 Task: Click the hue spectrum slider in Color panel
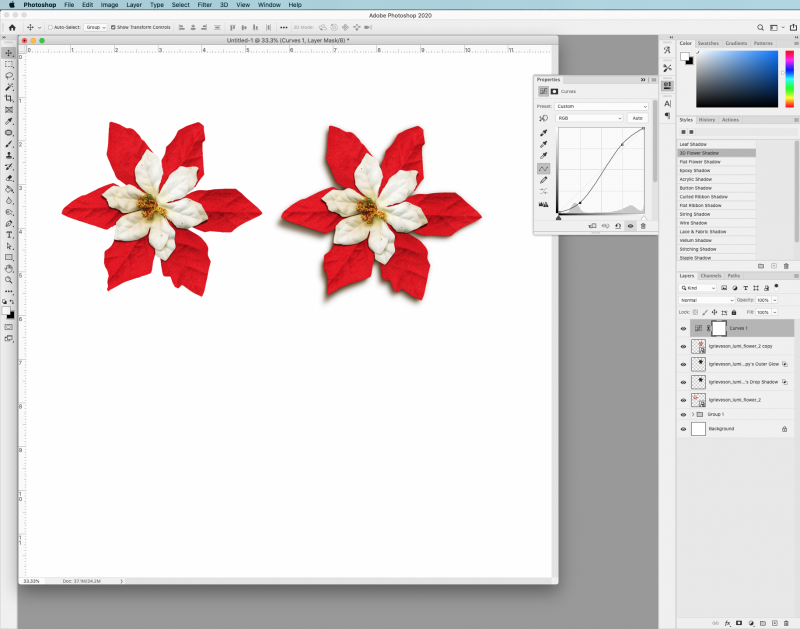(789, 79)
